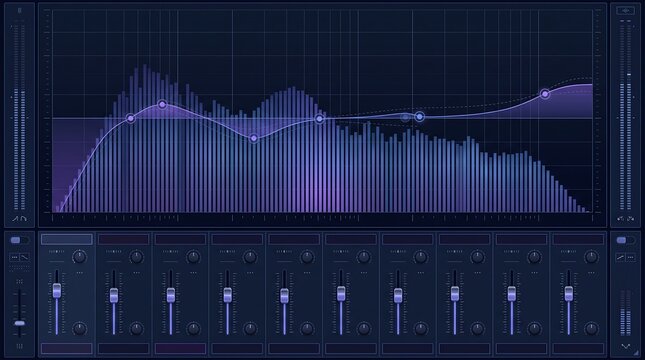This screenshot has width=645, height=360.
Task: Select the highlighted header box of leftmost band strip
Action: [67, 239]
